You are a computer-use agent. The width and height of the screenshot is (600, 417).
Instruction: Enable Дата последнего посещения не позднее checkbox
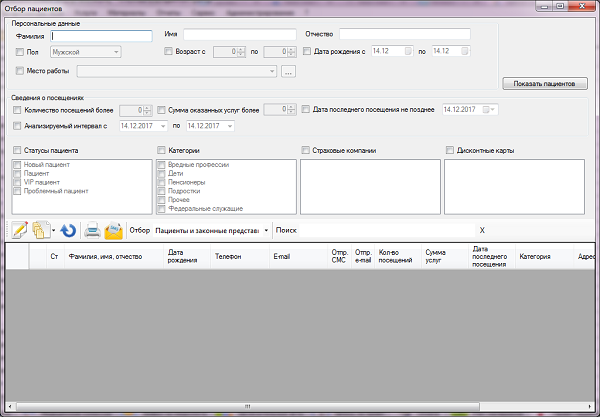(305, 109)
